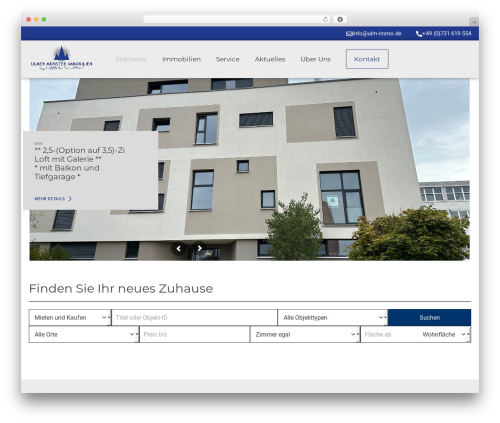Screen dimensions: 500x423
Task: Click the envelope email icon
Action: 349,34
